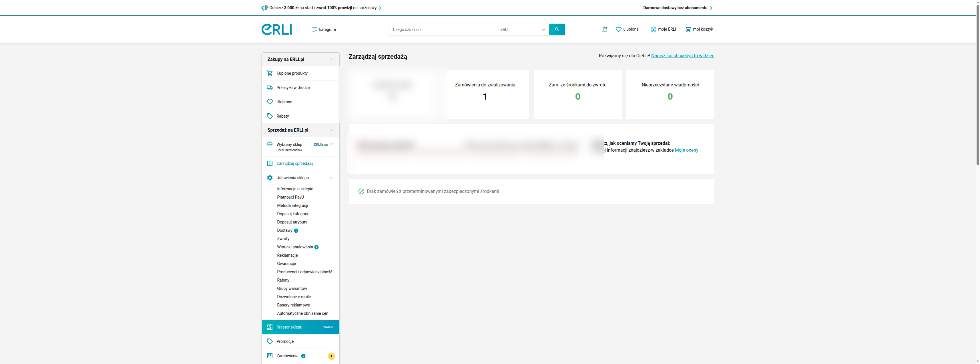Open the Odbierz 3 000 zł promo link
The image size is (980, 364).
325,8
